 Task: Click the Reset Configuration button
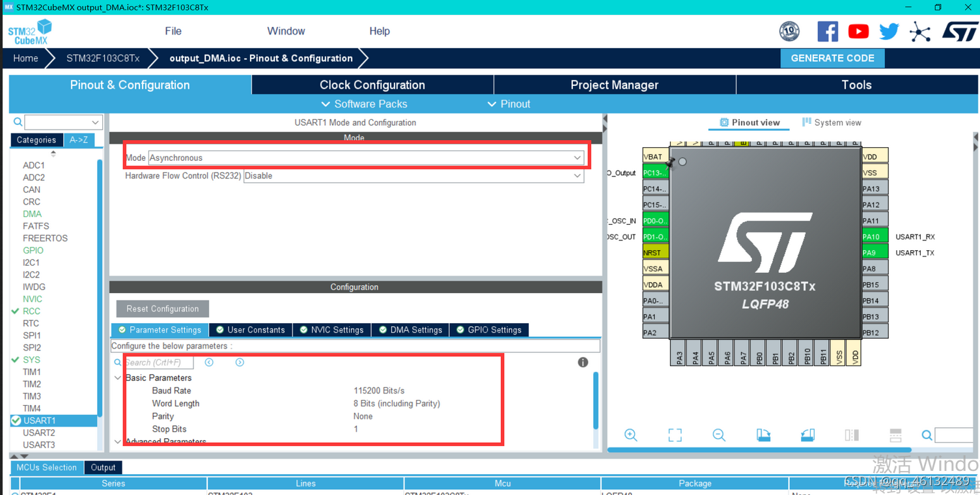163,309
